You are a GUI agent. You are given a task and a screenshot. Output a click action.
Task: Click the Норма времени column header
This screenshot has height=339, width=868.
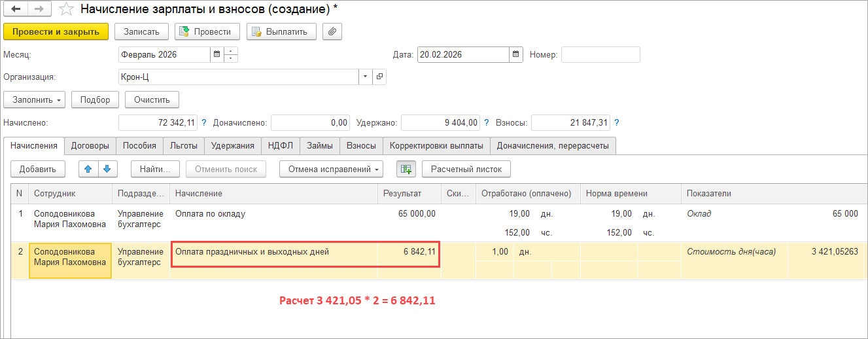(x=631, y=194)
